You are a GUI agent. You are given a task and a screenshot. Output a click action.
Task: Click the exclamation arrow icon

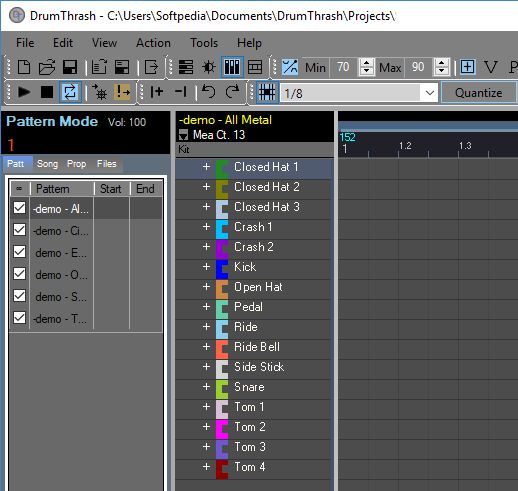pyautogui.click(x=122, y=92)
